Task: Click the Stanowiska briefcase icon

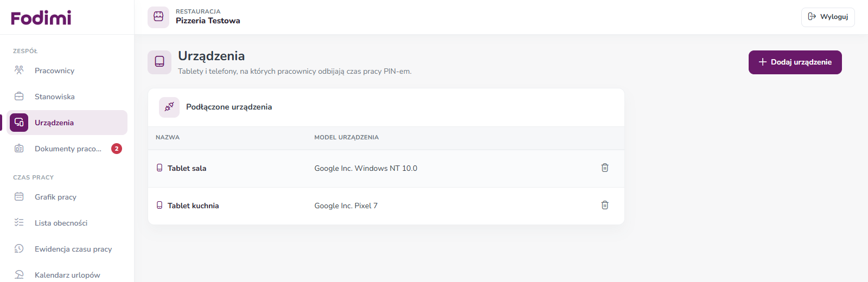Action: 19,97
